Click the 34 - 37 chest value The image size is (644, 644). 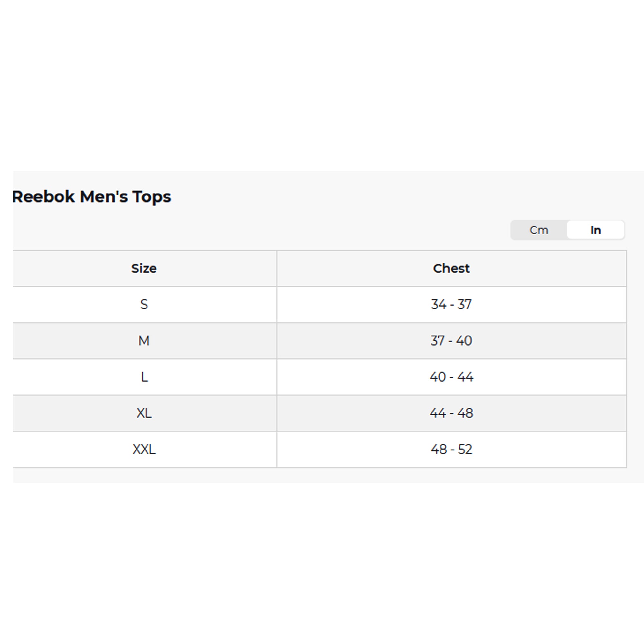click(451, 304)
